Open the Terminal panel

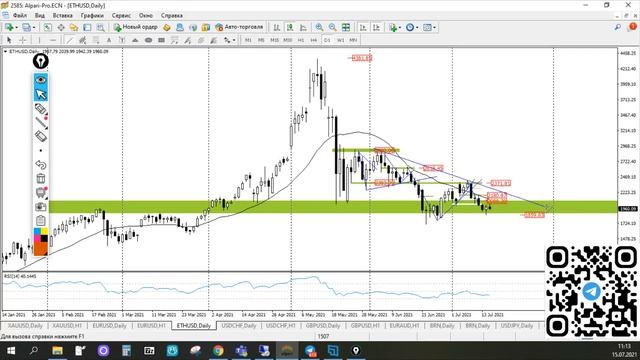(87, 27)
